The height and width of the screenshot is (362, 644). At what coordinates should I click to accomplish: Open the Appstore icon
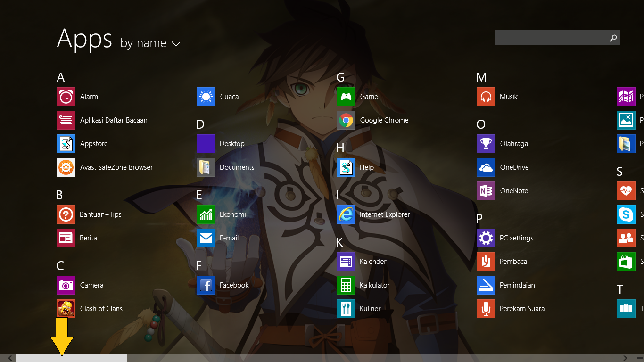[x=66, y=144]
